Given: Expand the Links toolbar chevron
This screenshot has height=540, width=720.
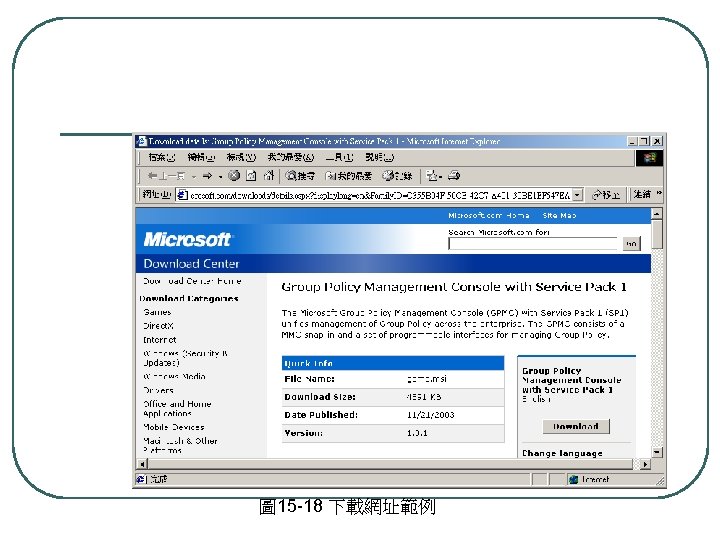Looking at the screenshot, I should [x=659, y=193].
